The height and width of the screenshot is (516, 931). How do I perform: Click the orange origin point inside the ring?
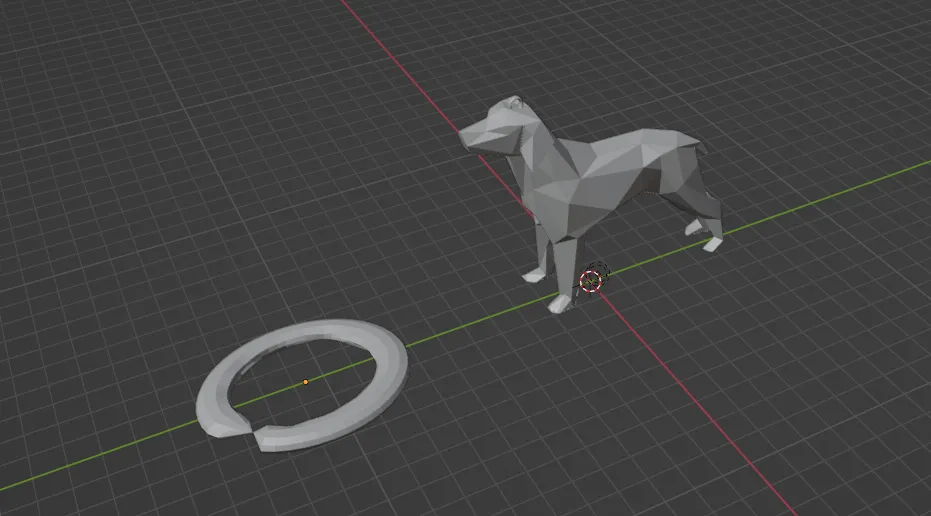coord(306,381)
